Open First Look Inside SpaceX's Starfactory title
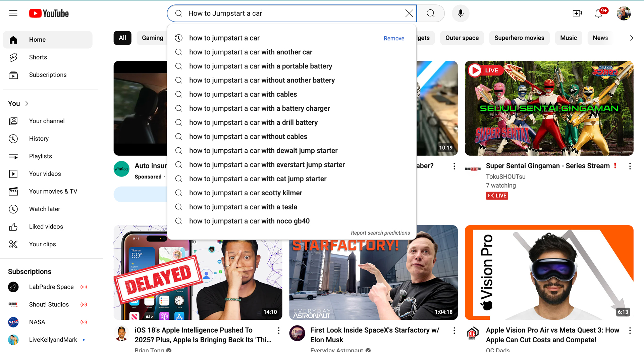This screenshot has width=644, height=352. [x=375, y=335]
